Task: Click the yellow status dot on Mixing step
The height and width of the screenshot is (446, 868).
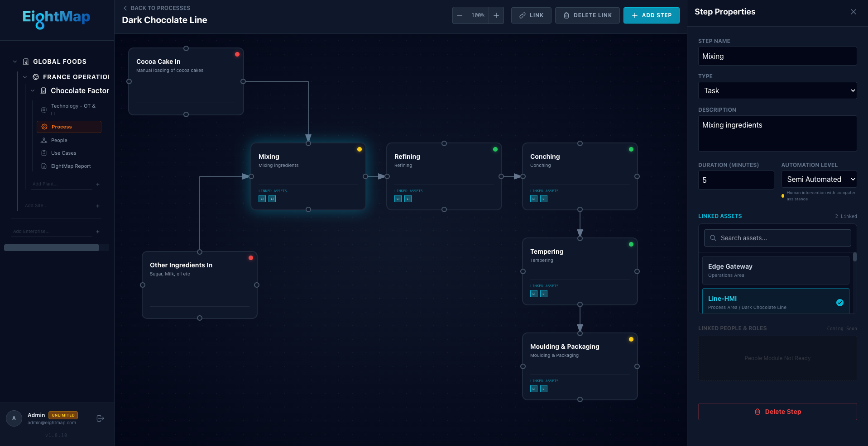Action: pos(359,149)
